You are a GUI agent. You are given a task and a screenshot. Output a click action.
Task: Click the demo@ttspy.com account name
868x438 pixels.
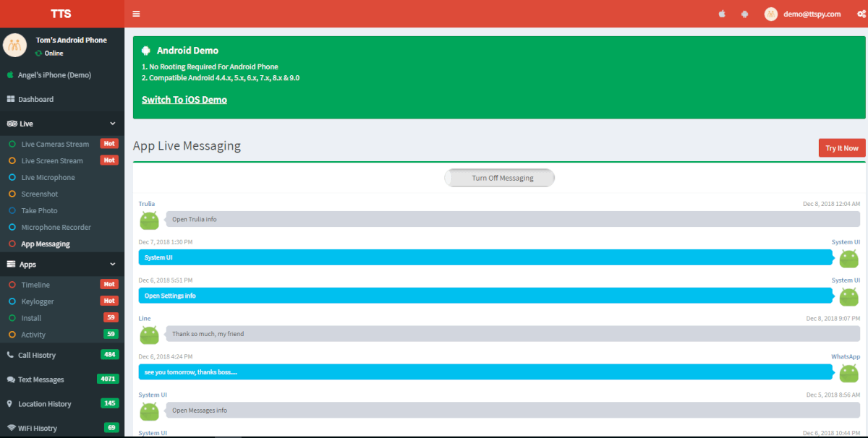click(812, 14)
